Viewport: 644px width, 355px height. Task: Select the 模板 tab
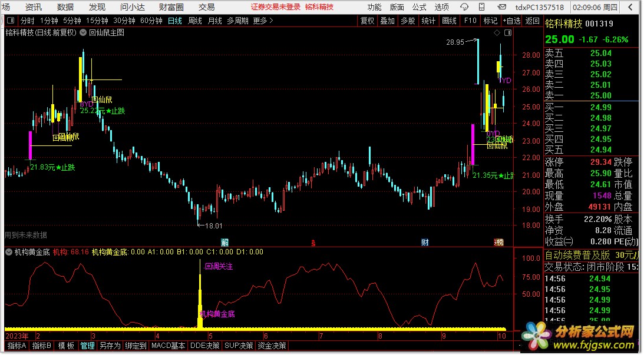[66, 346]
